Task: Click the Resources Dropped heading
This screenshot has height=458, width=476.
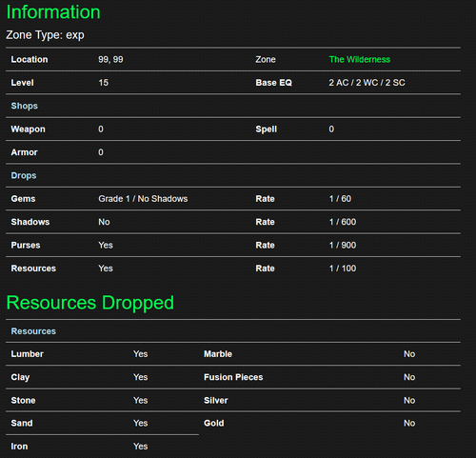Action: tap(90, 303)
